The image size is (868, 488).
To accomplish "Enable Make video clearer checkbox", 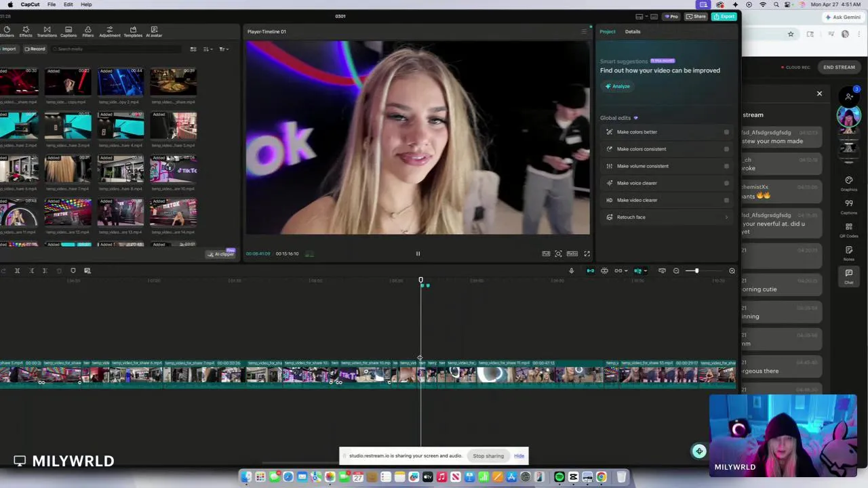I will tap(726, 200).
